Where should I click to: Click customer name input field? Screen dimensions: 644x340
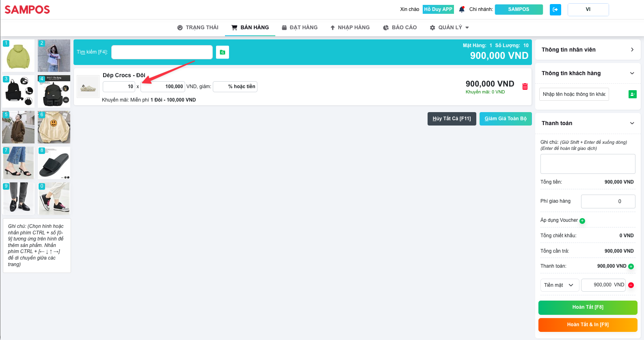574,94
